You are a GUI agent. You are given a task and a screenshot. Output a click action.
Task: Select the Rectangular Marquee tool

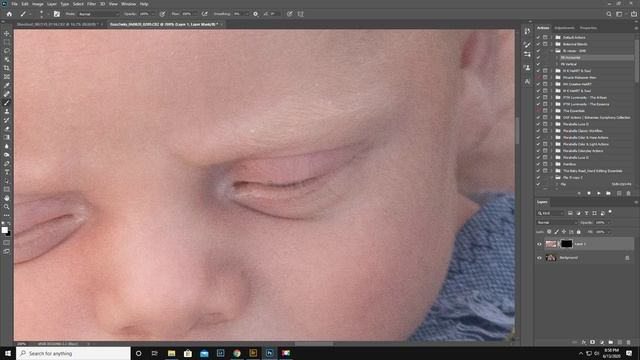[x=7, y=42]
